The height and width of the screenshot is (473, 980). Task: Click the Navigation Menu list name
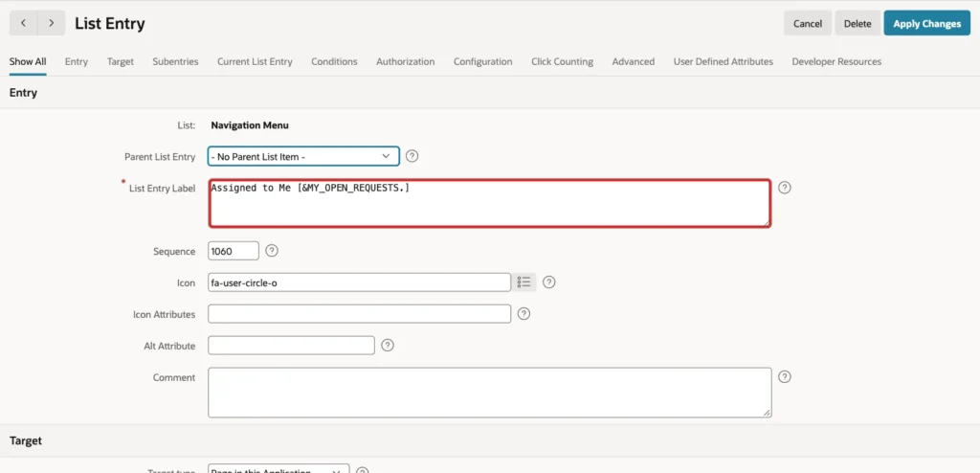click(250, 125)
